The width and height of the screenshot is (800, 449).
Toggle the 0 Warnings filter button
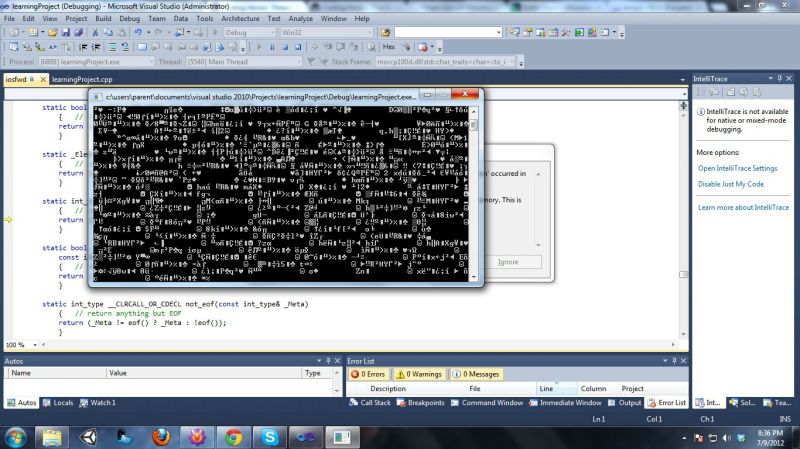click(x=419, y=374)
